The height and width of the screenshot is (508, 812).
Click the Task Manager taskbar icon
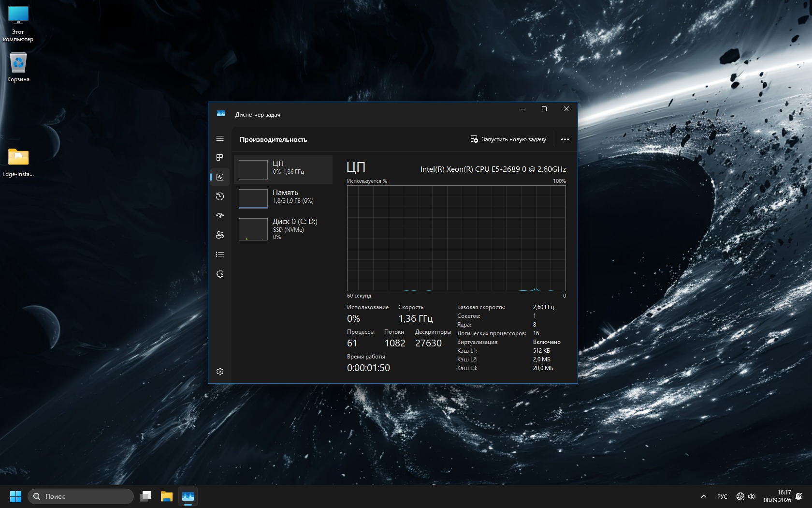click(x=188, y=496)
